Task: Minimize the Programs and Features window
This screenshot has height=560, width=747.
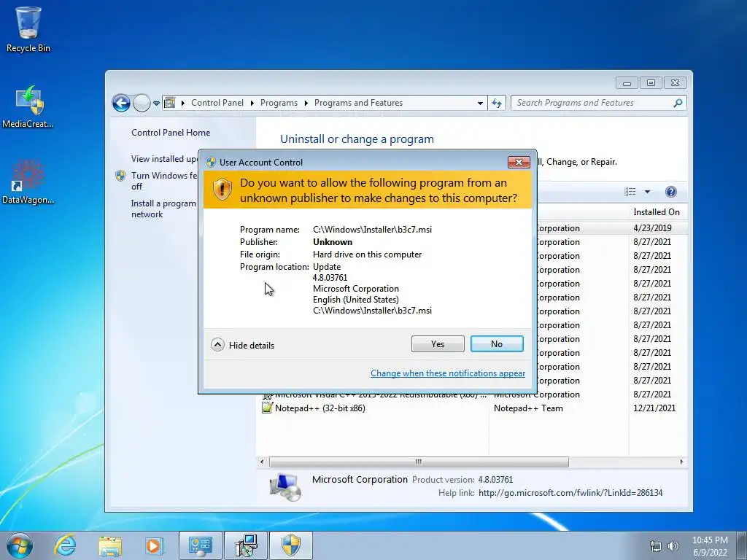Action: [x=627, y=83]
